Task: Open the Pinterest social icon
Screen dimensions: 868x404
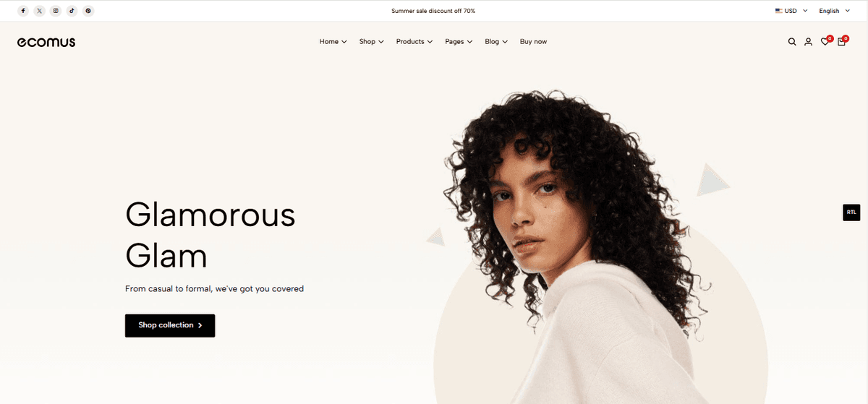Action: tap(88, 11)
